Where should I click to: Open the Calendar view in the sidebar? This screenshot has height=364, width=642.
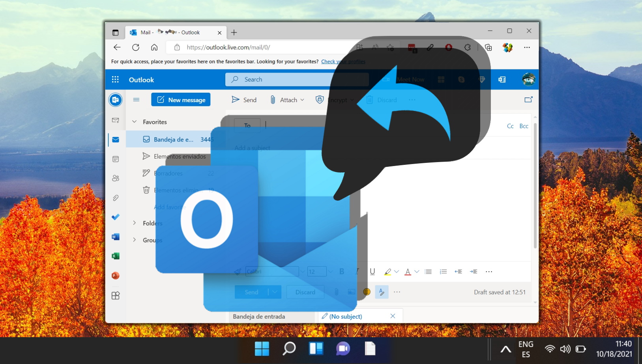point(116,159)
